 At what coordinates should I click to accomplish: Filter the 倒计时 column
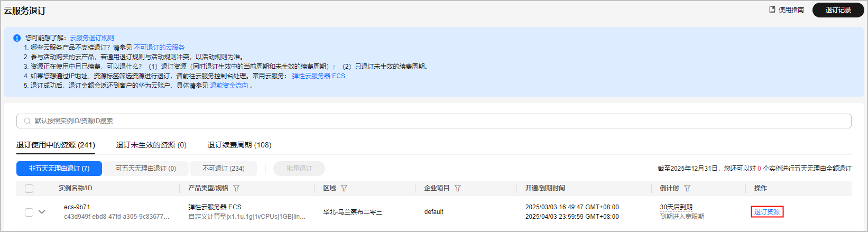(687, 188)
